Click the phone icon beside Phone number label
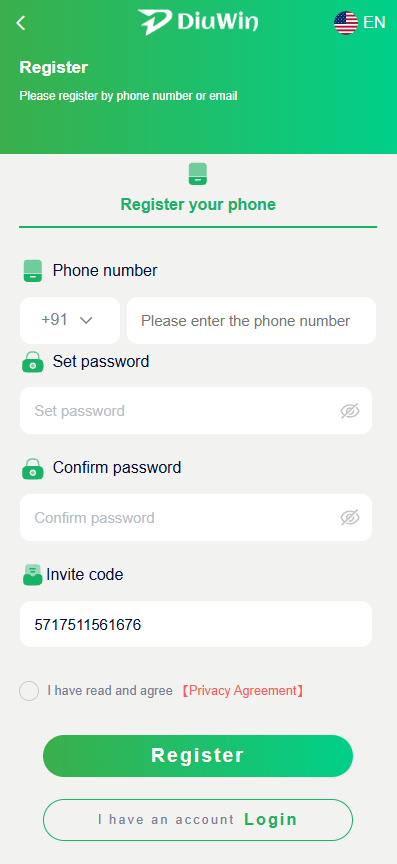This screenshot has width=397, height=864. click(x=33, y=271)
